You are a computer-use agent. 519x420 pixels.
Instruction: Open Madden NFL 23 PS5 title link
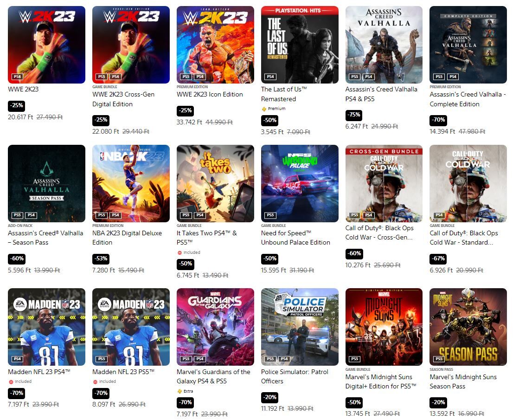tap(123, 372)
